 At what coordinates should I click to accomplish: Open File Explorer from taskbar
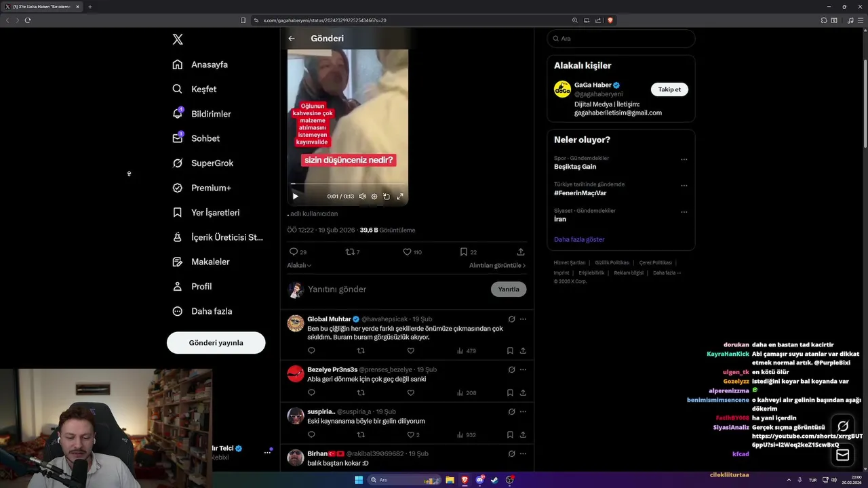[x=450, y=480]
